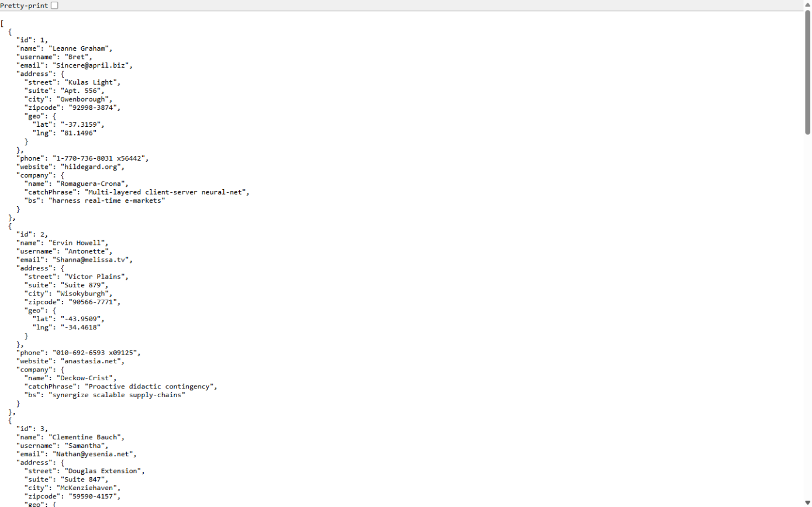
Task: Click the name value "Ervin Howell"
Action: click(77, 243)
